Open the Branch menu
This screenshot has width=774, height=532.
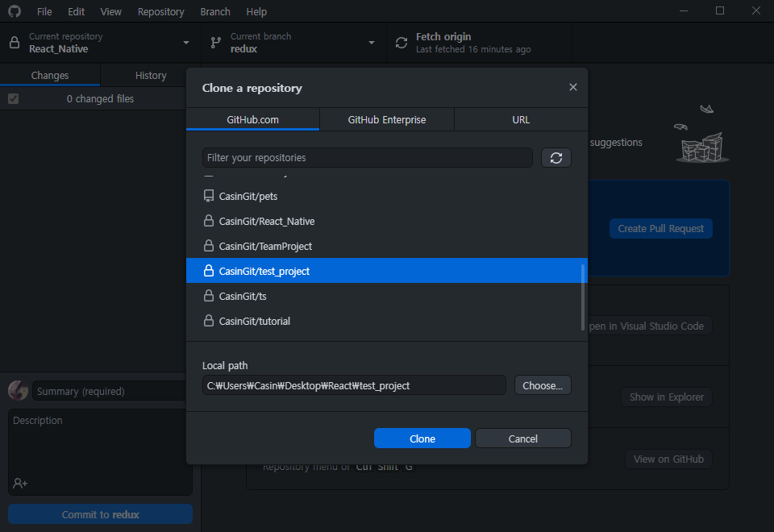(x=214, y=11)
